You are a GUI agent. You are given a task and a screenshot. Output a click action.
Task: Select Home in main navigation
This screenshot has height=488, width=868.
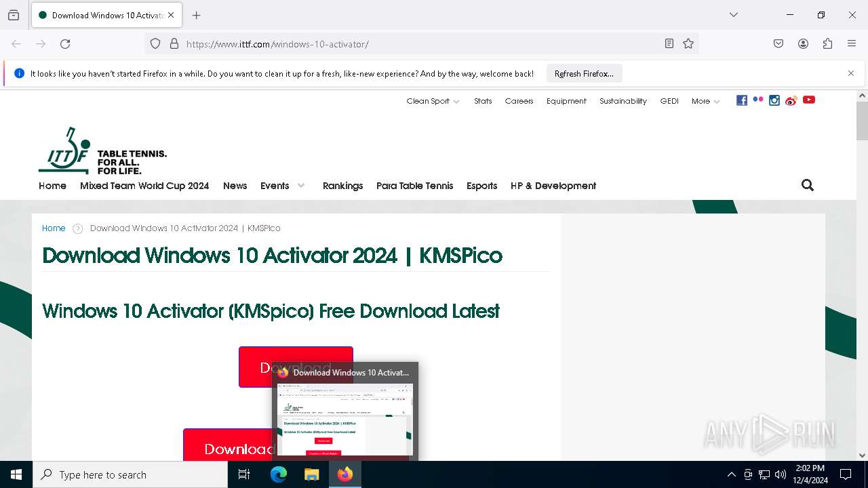(x=52, y=186)
